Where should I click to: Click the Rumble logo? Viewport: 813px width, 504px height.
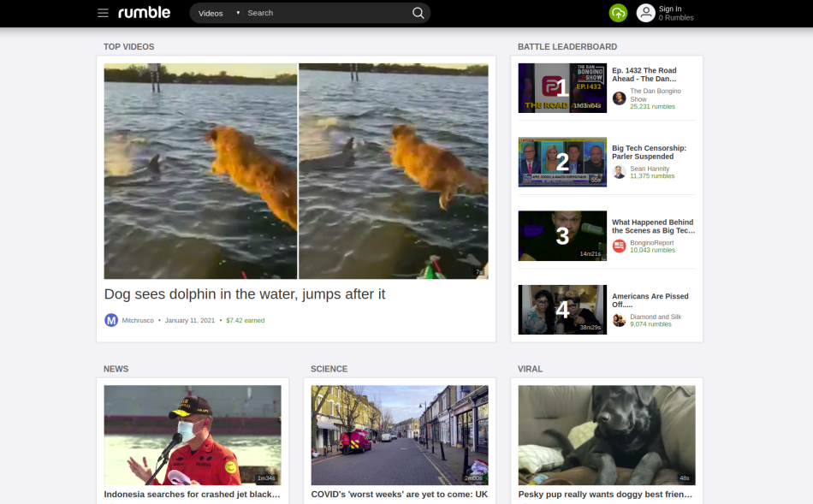click(145, 13)
